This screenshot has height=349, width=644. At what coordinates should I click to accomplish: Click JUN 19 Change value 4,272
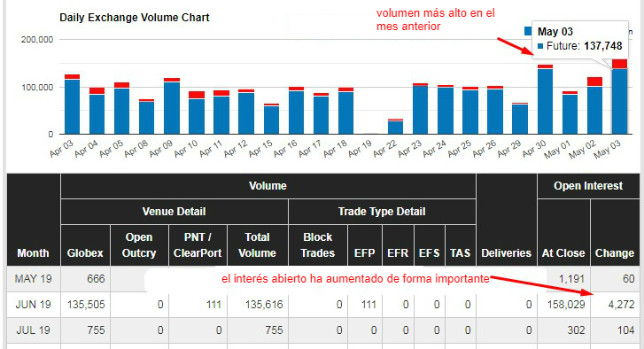621,305
